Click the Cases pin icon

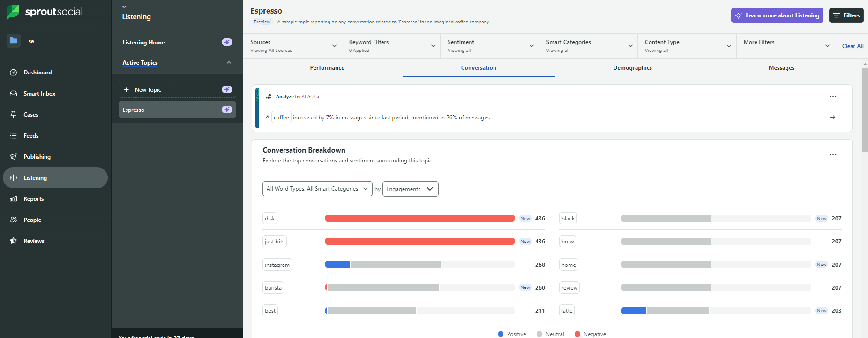tap(14, 115)
